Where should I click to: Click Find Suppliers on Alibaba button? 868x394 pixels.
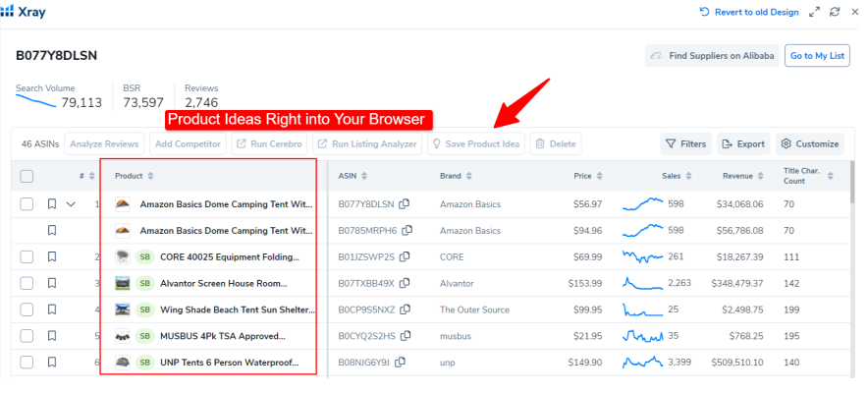pos(712,56)
